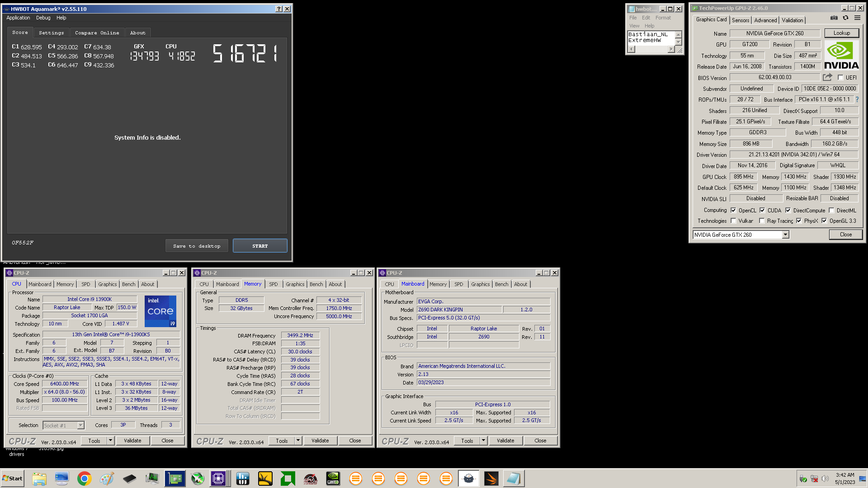The height and width of the screenshot is (488, 868).
Task: Click the Aquamark title bar help button
Action: (x=279, y=9)
